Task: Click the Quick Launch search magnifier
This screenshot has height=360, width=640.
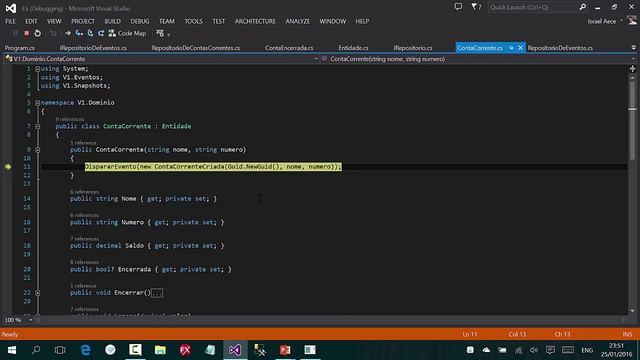Action: tap(582, 7)
